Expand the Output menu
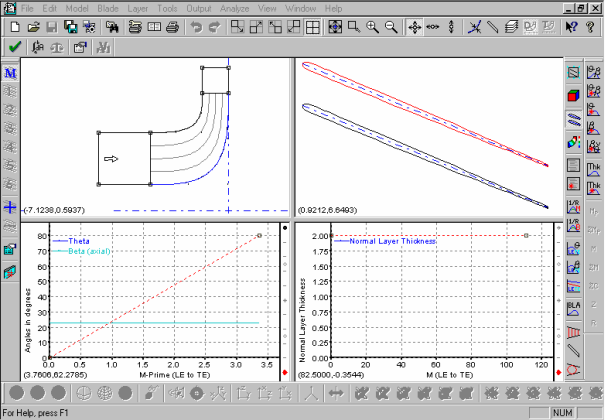Image resolution: width=605 pixels, height=420 pixels. tap(201, 8)
